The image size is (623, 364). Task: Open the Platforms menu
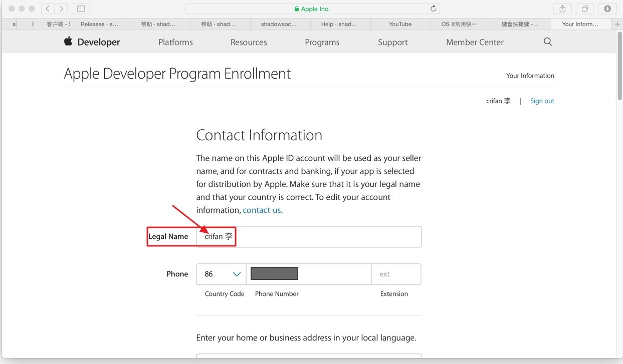[175, 43]
